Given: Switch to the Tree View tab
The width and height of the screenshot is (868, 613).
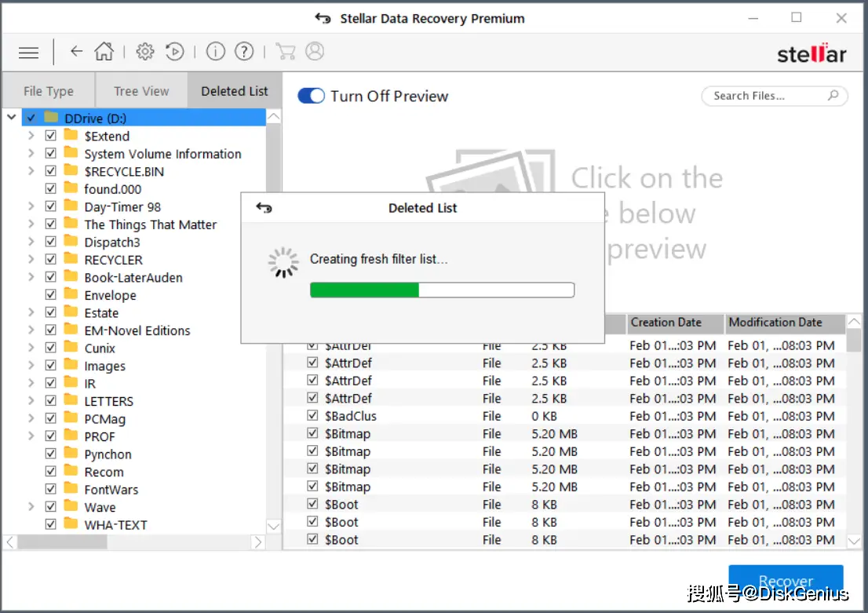Looking at the screenshot, I should pyautogui.click(x=141, y=91).
